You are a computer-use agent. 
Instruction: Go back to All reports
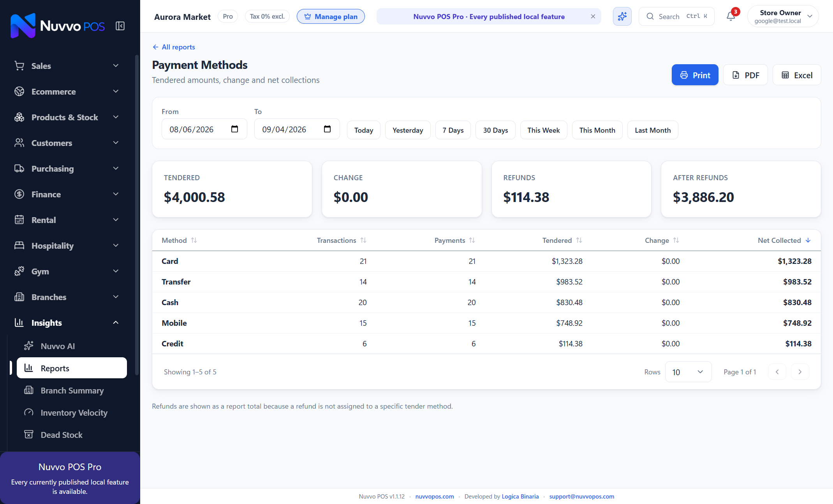coord(174,47)
